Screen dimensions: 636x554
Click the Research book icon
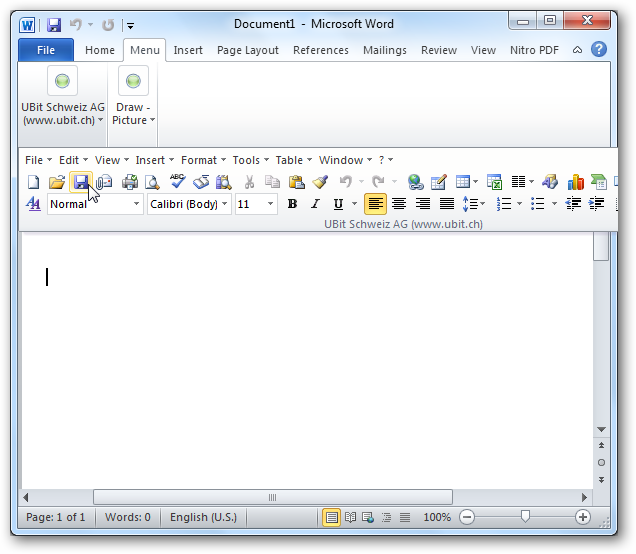201,182
